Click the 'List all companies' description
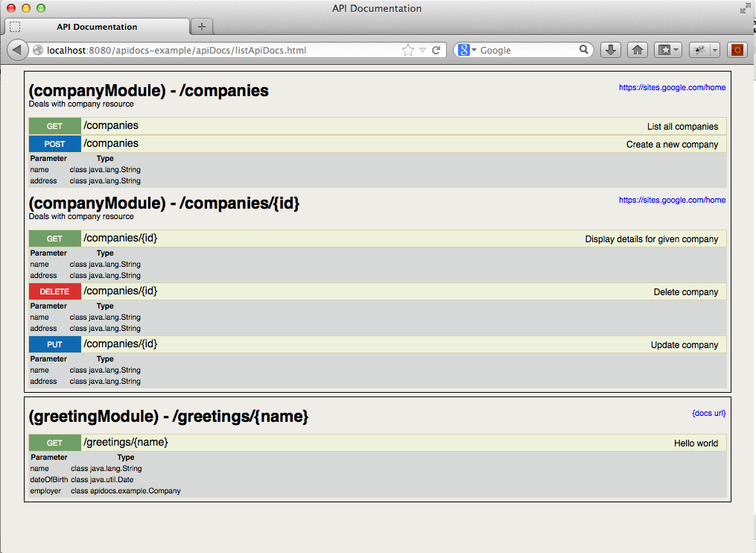756x553 pixels. [682, 127]
